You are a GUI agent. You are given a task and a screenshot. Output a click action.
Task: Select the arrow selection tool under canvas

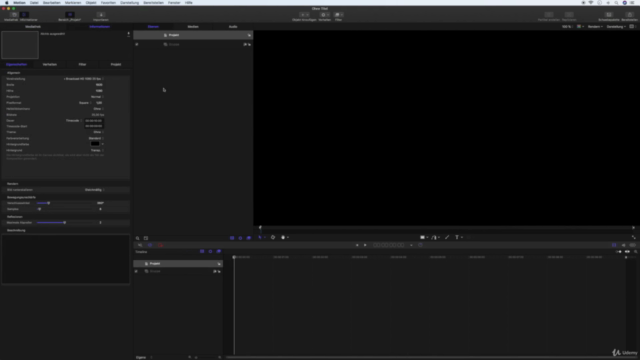coord(260,237)
